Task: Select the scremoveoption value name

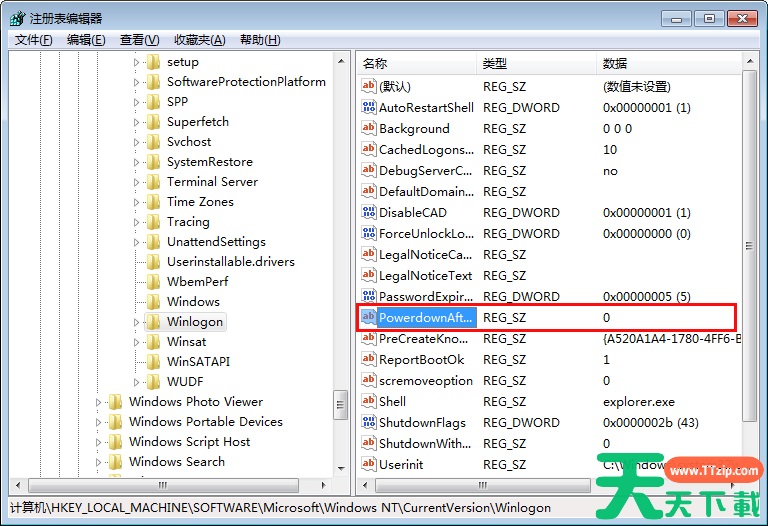Action: coord(426,381)
